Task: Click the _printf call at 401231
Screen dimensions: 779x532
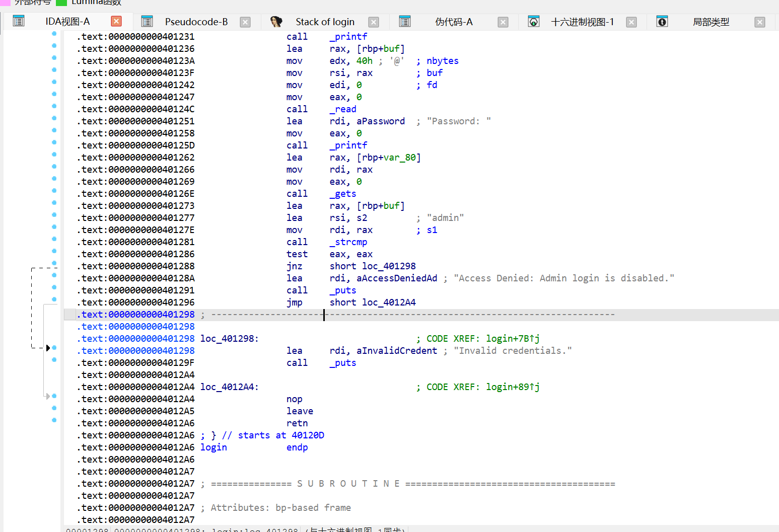Action: click(x=348, y=37)
